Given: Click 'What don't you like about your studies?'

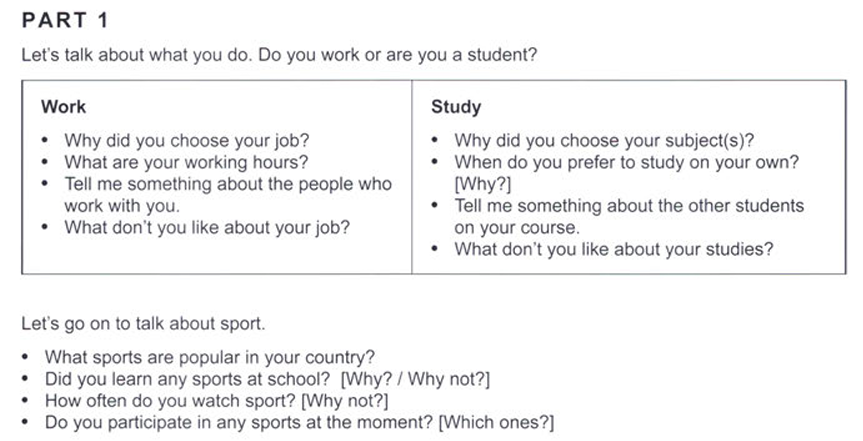Looking at the screenshot, I should pyautogui.click(x=613, y=249).
